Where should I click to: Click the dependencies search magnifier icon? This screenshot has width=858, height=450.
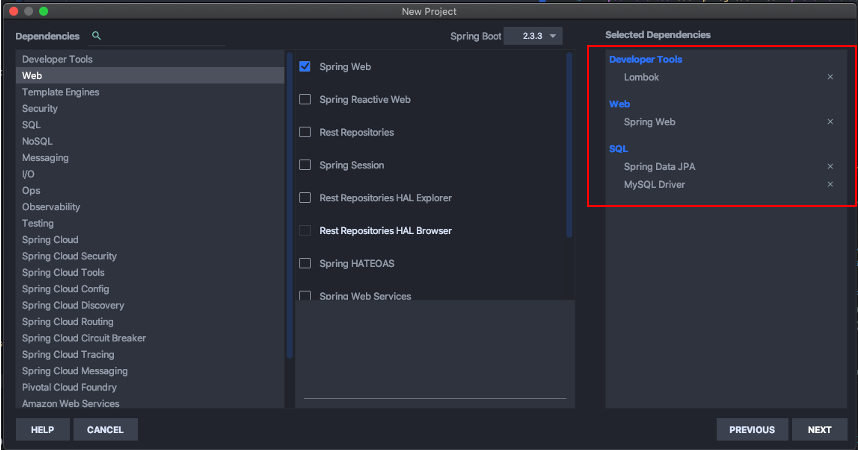coord(96,36)
